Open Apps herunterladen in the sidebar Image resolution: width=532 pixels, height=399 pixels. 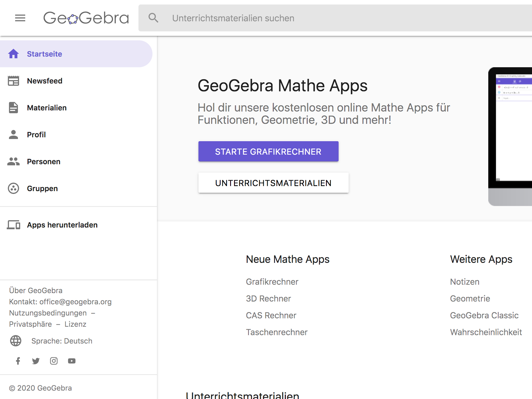coord(76,225)
